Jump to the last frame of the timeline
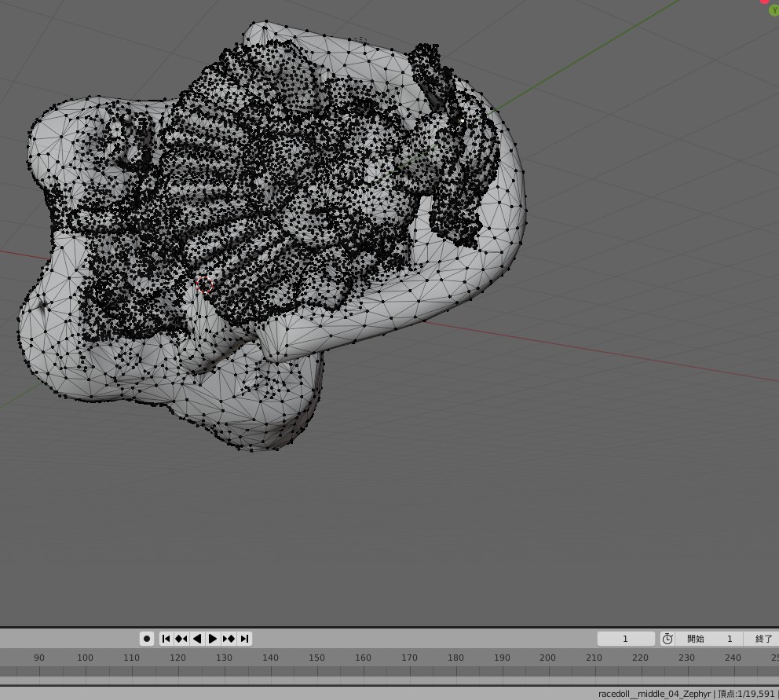 (x=244, y=639)
